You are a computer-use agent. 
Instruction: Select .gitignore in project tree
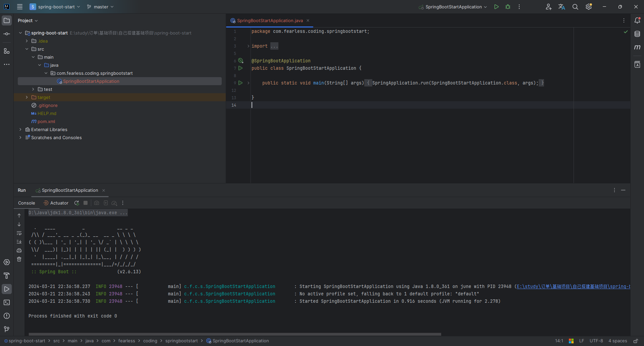click(48, 105)
